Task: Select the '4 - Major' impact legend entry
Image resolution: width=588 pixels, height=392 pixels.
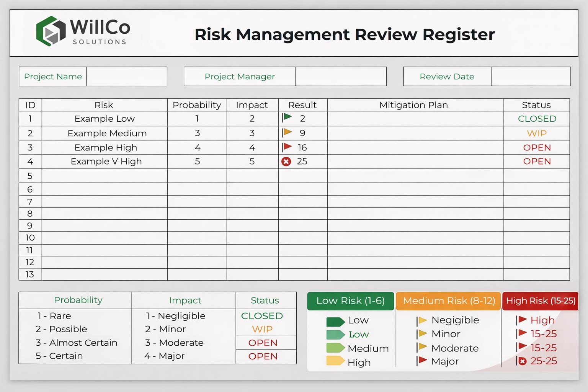Action: [165, 356]
